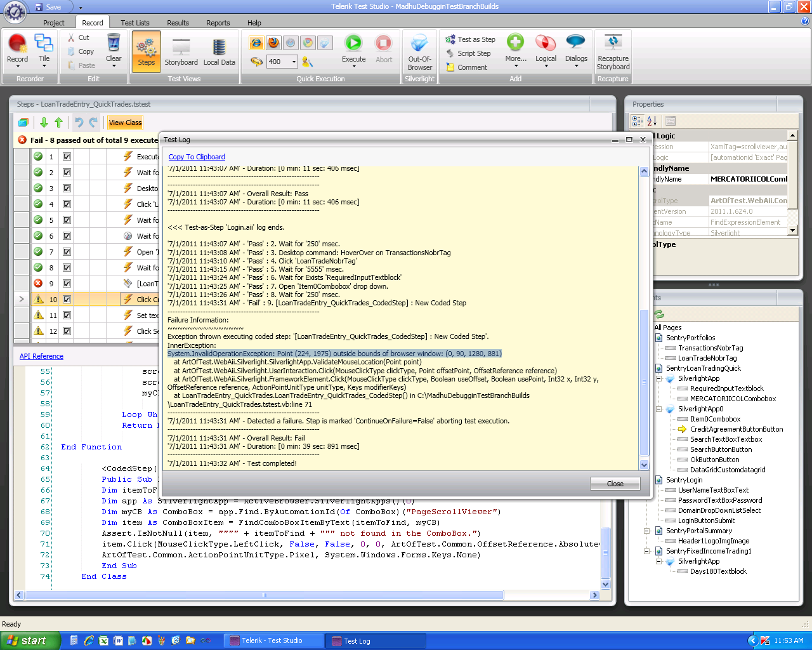Select CreditAgreementButtonButton in the elements tree

click(x=736, y=429)
